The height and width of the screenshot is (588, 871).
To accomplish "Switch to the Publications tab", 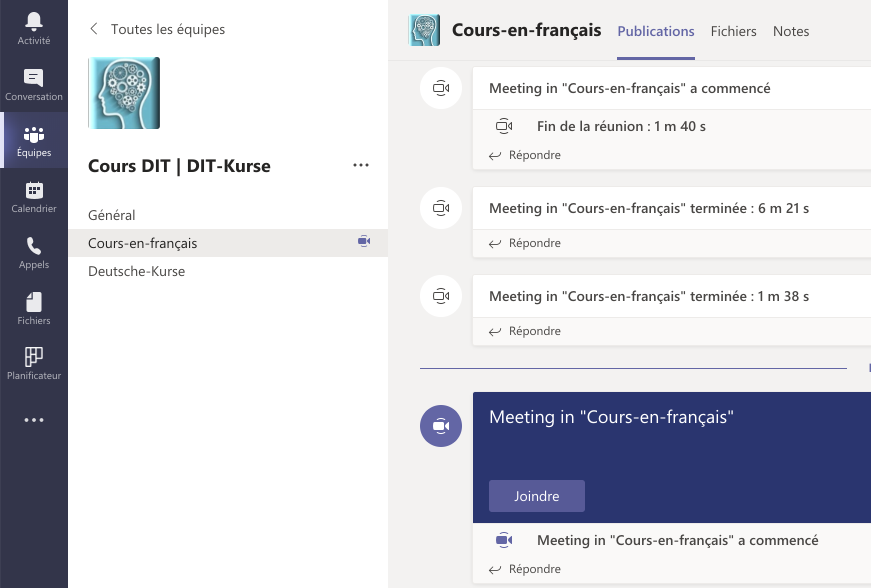I will coord(656,31).
